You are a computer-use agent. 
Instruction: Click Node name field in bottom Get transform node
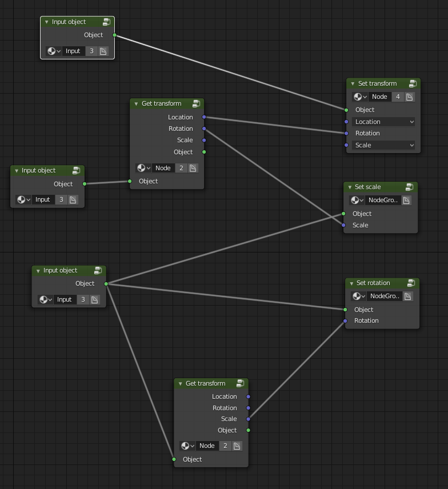(207, 446)
